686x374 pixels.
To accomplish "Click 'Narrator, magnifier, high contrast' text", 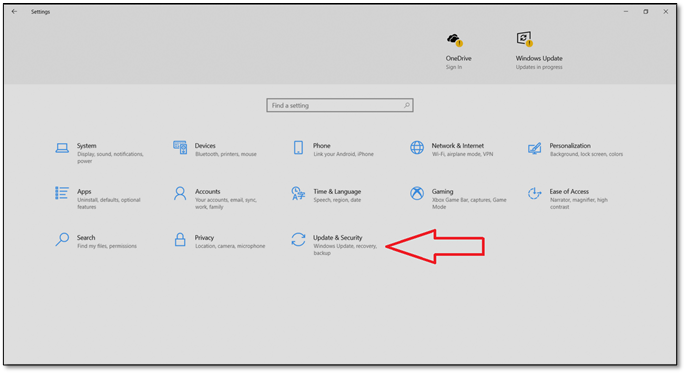I will click(579, 203).
